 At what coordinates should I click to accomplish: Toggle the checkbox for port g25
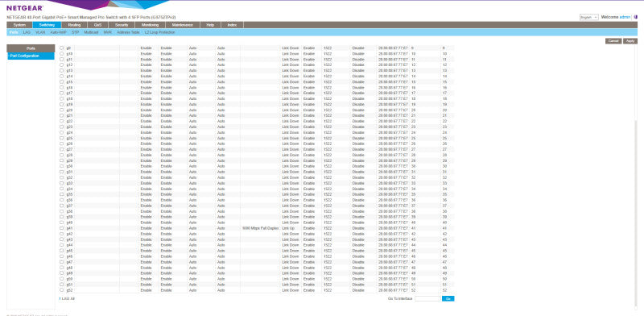click(x=62, y=139)
